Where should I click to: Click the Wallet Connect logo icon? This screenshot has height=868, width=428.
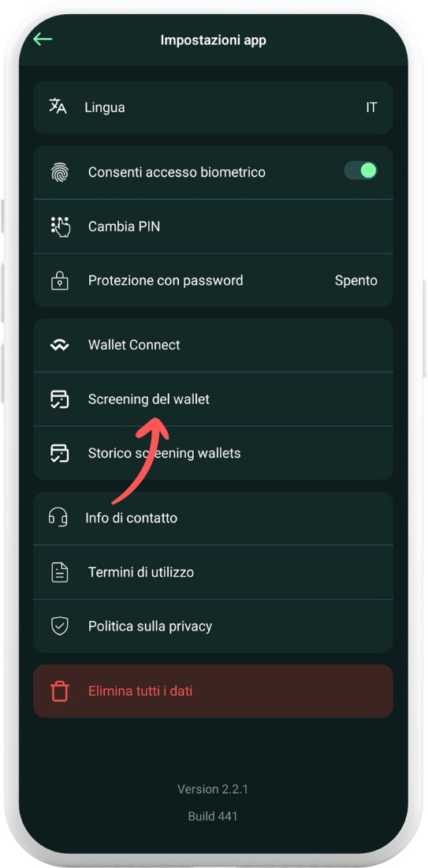coord(59,346)
